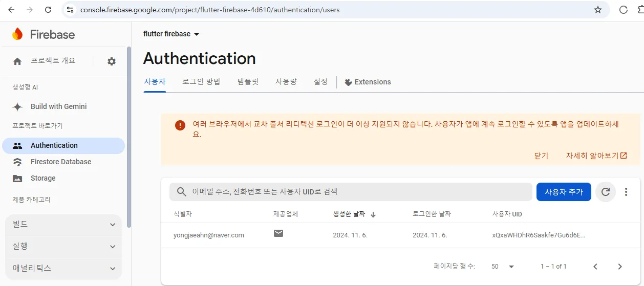
Task: Reload the page with the browser refresh icon
Action: (x=48, y=10)
